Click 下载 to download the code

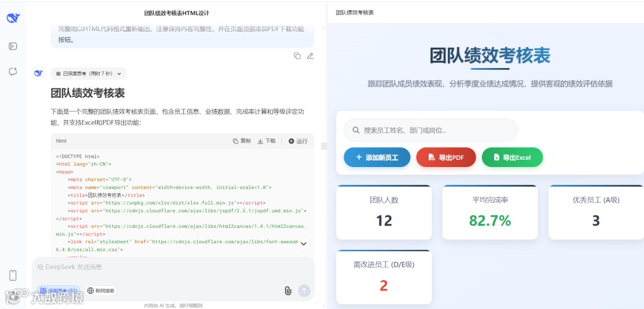267,141
